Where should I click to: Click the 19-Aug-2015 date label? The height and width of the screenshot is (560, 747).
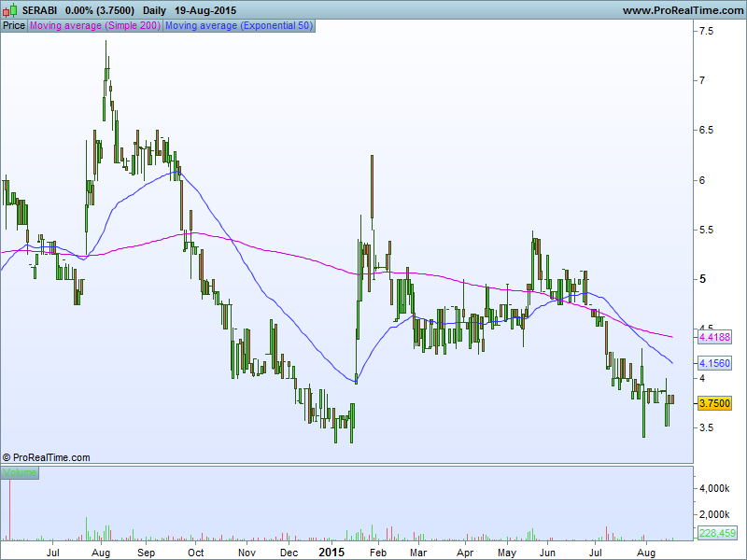[x=205, y=10]
